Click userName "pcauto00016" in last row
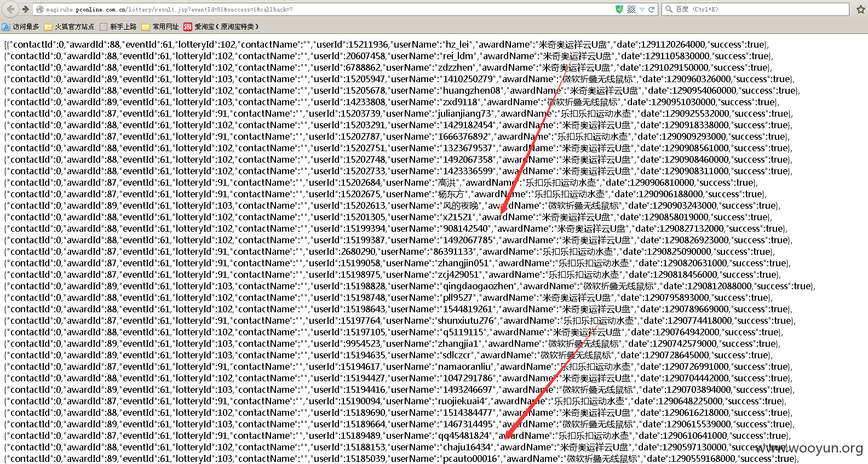The image size is (868, 464). click(x=470, y=459)
